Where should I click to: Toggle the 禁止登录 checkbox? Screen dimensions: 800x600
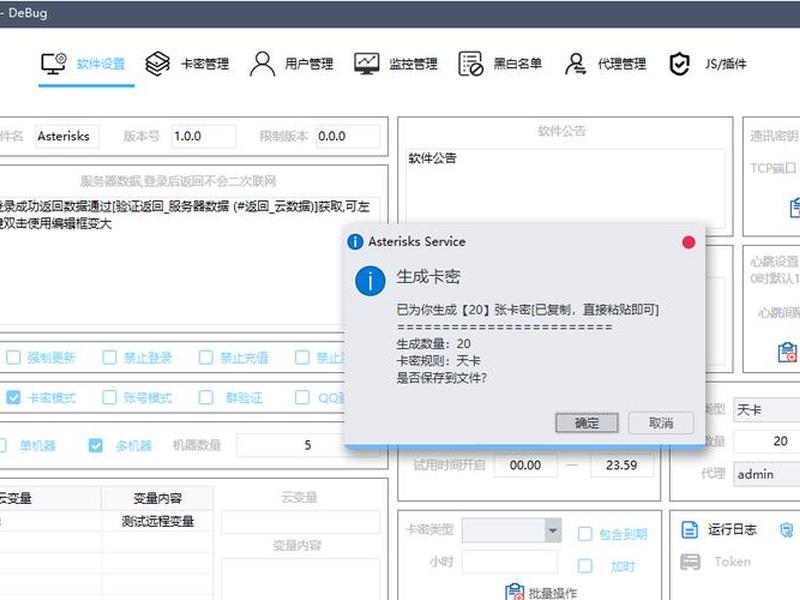point(109,357)
